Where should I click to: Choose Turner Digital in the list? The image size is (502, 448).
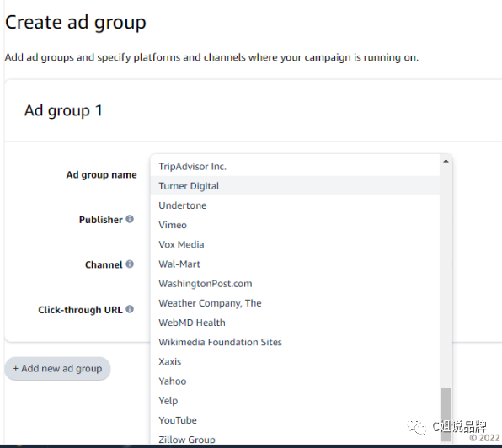click(x=295, y=186)
